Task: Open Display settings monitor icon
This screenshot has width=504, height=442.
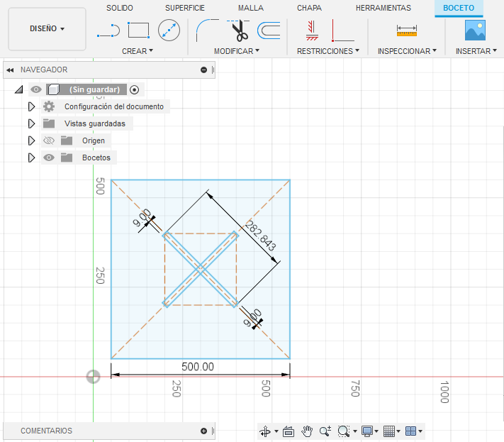Action: tap(367, 431)
